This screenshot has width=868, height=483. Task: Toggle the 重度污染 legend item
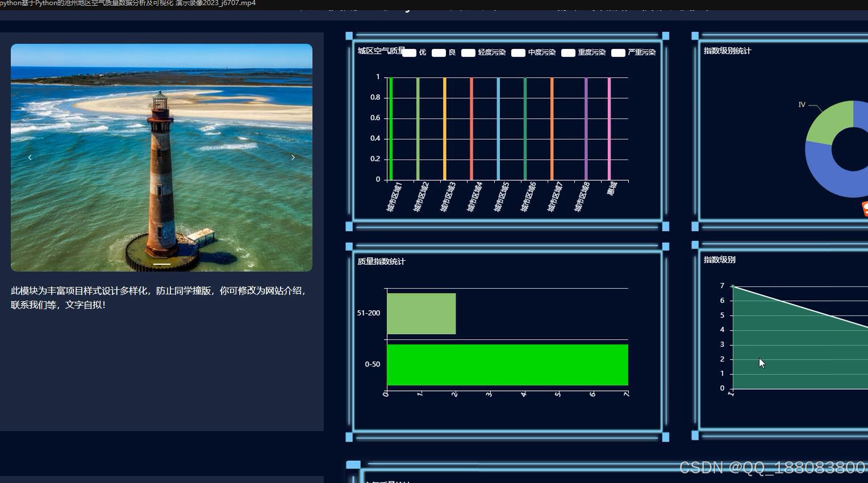point(568,52)
